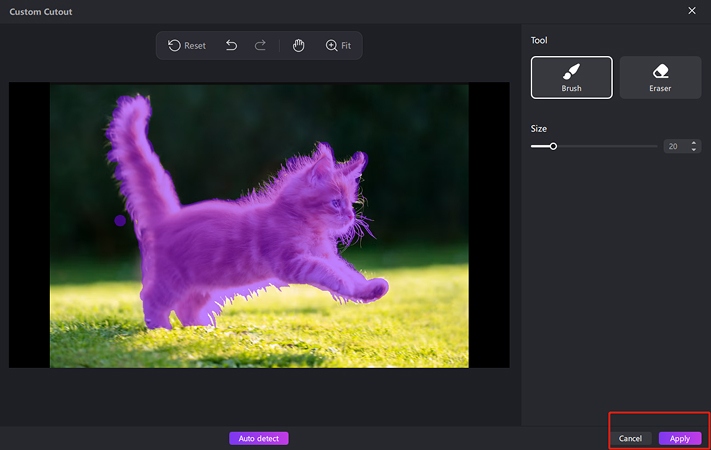This screenshot has width=711, height=450.
Task: Apply the cutout mask
Action: [680, 438]
